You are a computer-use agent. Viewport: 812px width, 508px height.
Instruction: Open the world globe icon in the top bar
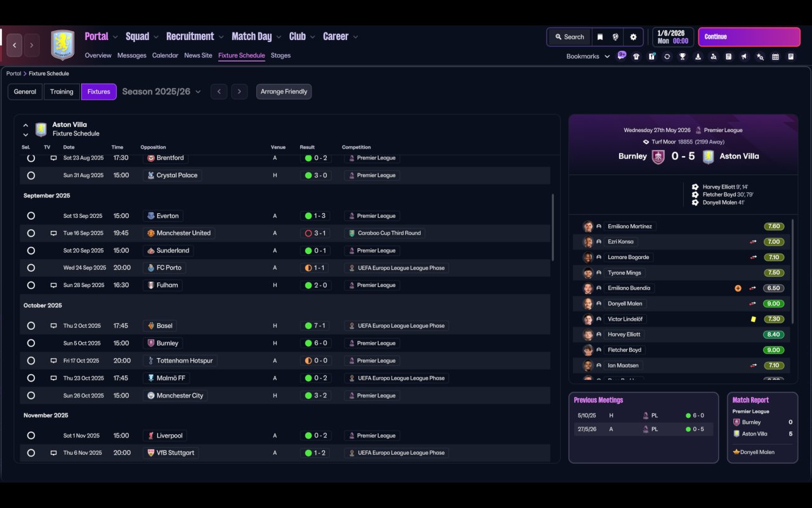pos(615,37)
